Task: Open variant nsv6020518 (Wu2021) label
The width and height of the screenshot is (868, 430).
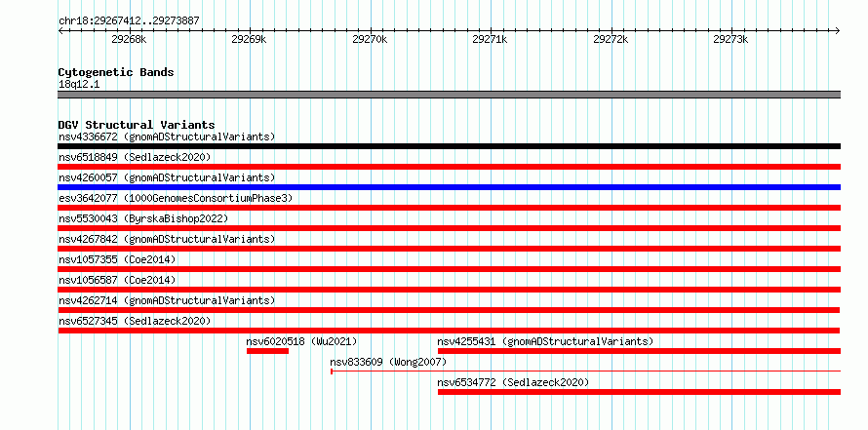Action: pos(301,341)
